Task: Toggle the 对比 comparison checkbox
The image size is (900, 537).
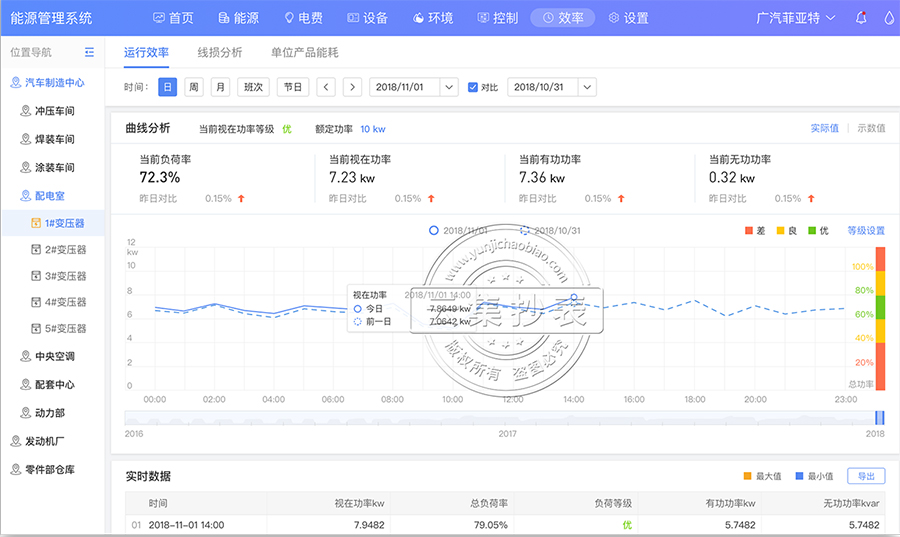Action: 473,87
